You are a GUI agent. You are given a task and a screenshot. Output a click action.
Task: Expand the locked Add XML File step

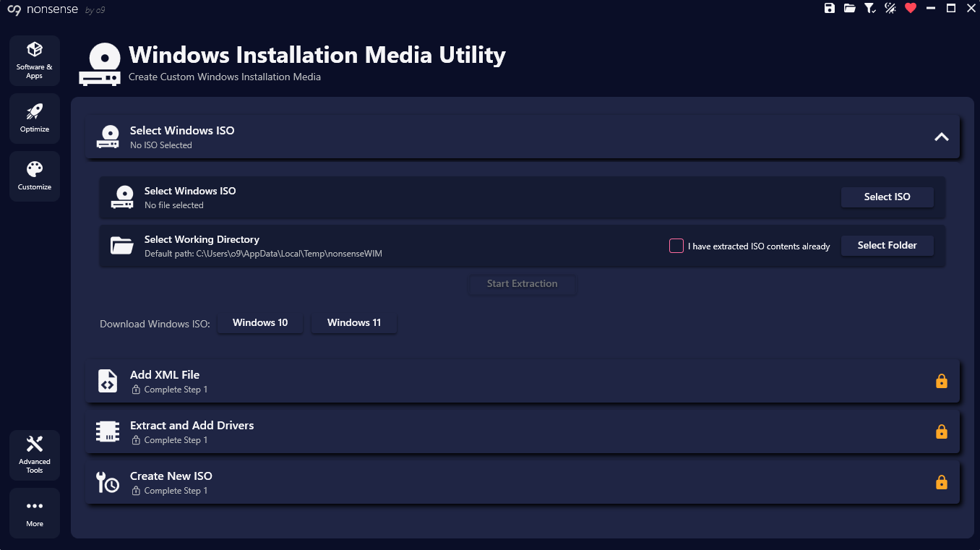pos(522,381)
